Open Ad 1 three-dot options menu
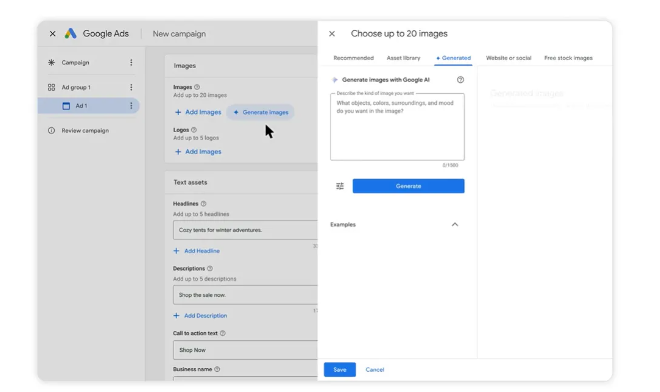The image size is (660, 392). pyautogui.click(x=131, y=106)
